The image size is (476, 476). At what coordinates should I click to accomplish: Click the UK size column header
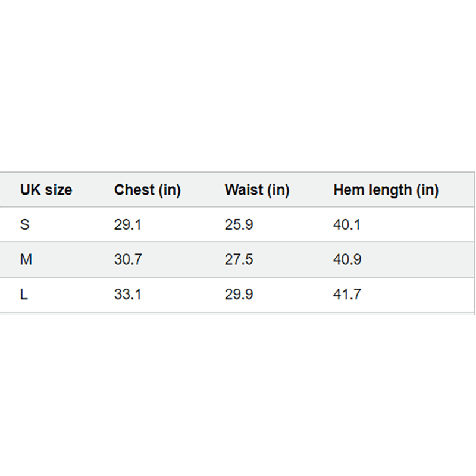(x=46, y=190)
